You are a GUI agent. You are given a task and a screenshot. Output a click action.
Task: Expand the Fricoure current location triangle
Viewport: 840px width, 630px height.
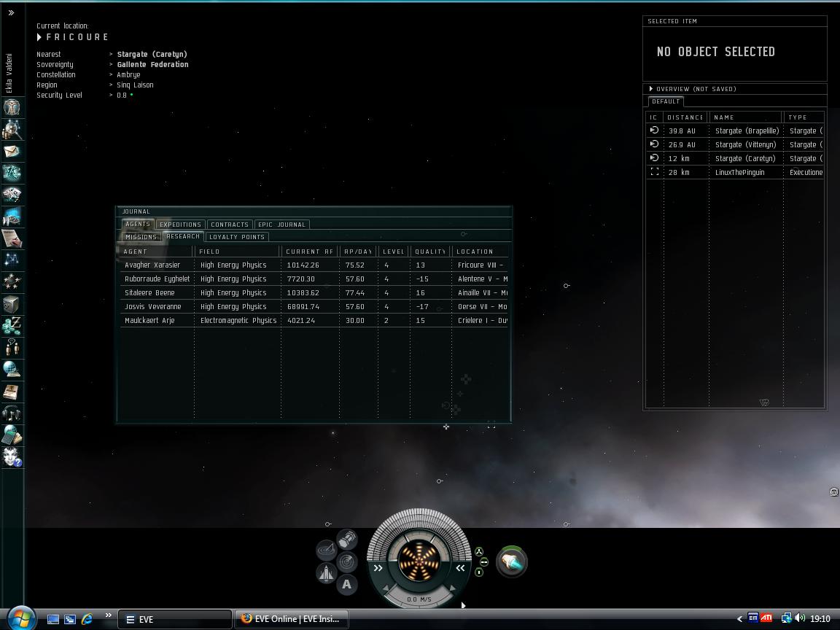39,37
